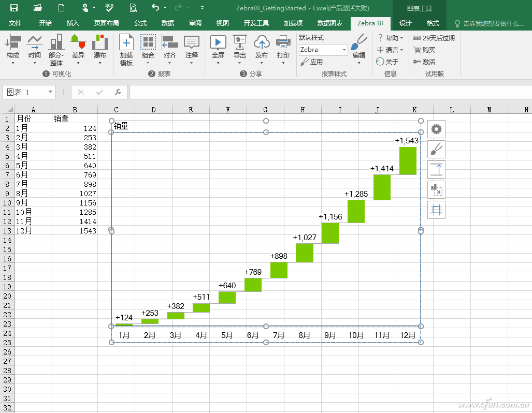Create a new blank document
This screenshot has width=532, height=413.
pyautogui.click(x=62, y=8)
